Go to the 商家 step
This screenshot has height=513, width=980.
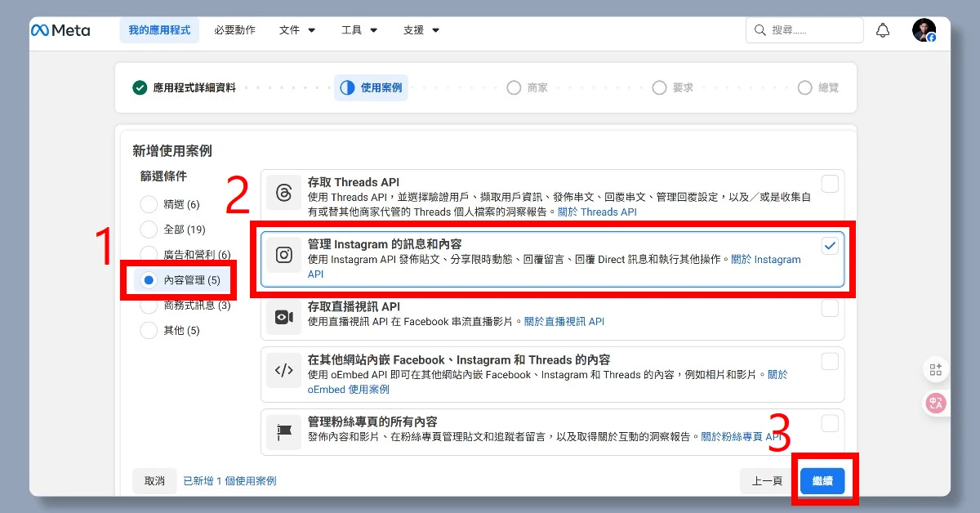(527, 87)
